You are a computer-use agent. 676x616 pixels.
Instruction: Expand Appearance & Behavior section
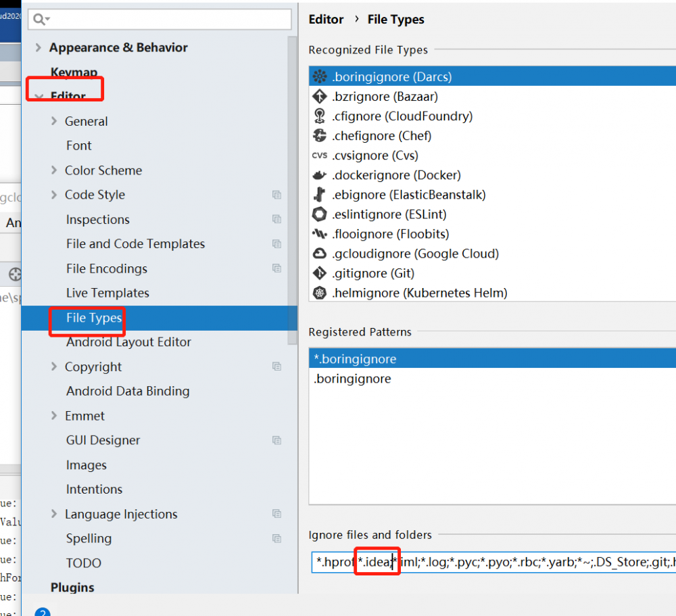(39, 47)
